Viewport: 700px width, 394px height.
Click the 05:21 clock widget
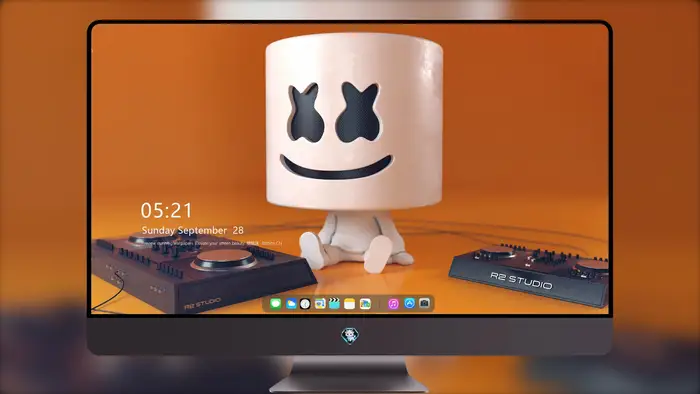pos(166,210)
